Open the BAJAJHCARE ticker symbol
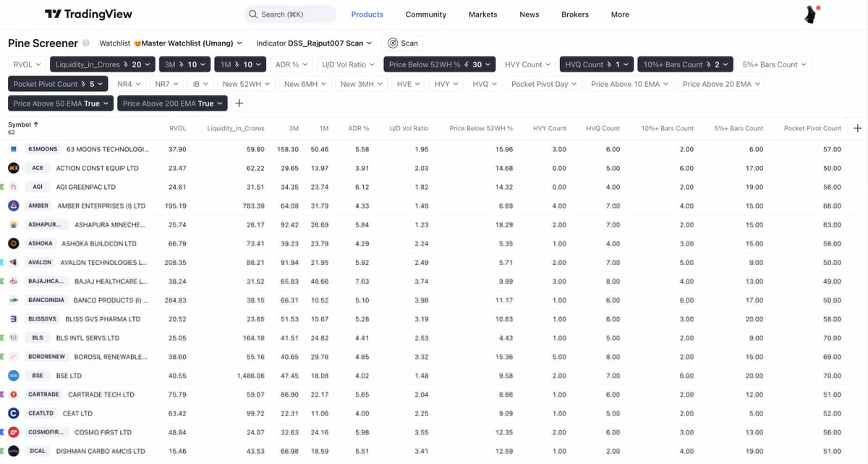The height and width of the screenshot is (464, 868). pyautogui.click(x=45, y=281)
